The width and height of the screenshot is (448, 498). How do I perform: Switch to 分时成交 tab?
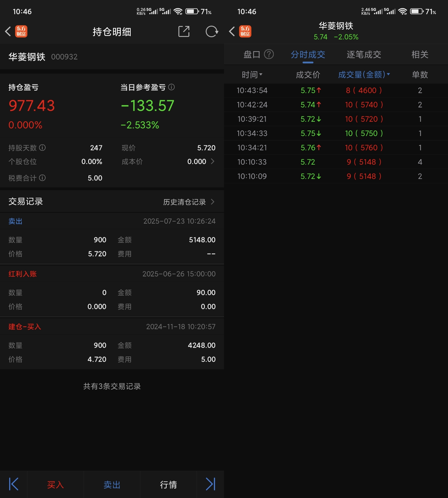[308, 54]
